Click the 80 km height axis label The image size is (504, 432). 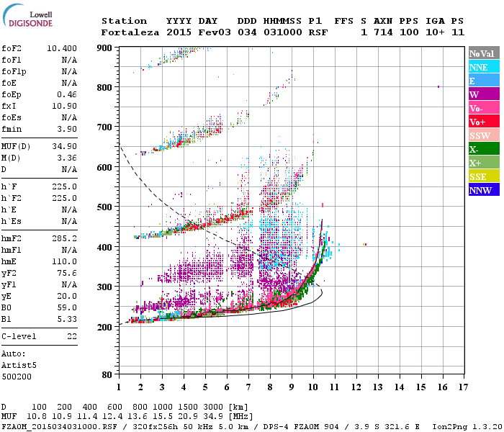click(107, 375)
